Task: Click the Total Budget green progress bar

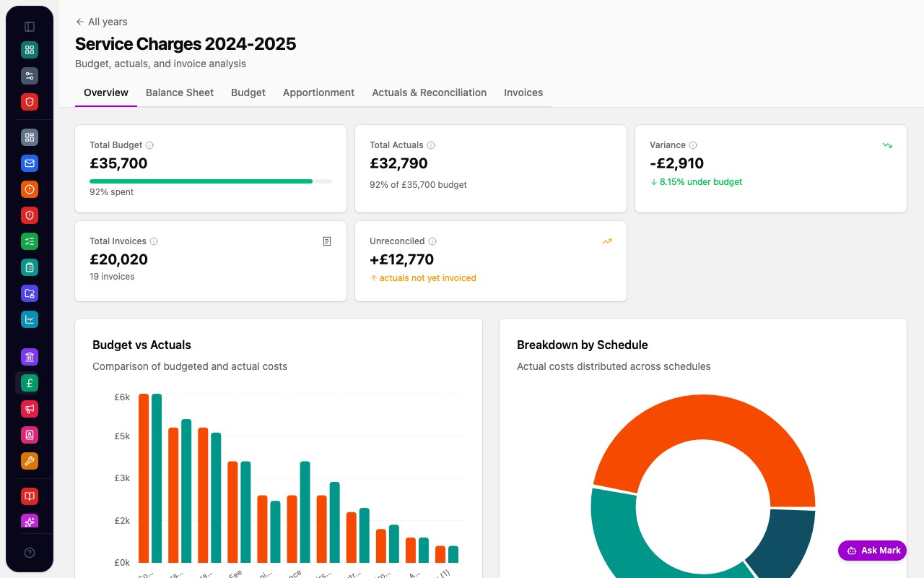Action: [x=211, y=181]
